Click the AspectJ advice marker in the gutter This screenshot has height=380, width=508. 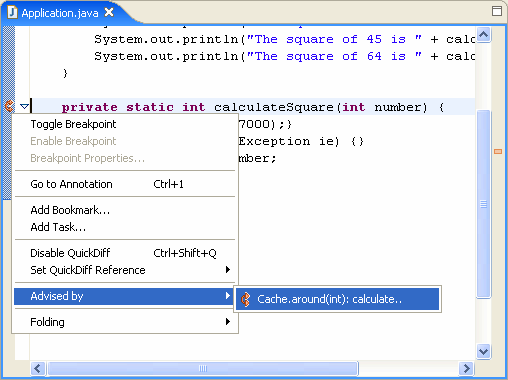[x=9, y=107]
